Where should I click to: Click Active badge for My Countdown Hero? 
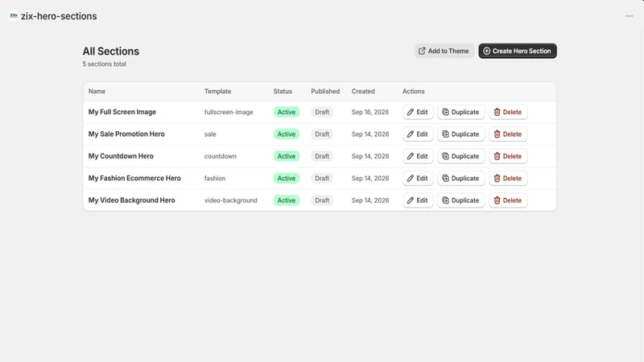coord(287,156)
